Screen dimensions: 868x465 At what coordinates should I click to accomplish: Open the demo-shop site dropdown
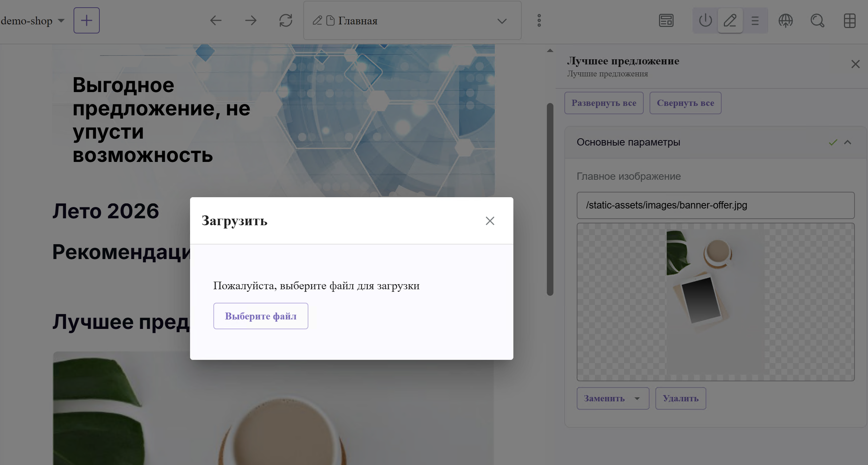[32, 20]
